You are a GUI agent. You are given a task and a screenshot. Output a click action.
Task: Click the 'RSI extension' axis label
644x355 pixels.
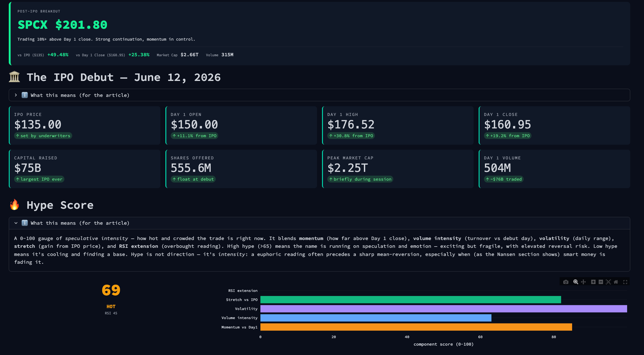(243, 291)
